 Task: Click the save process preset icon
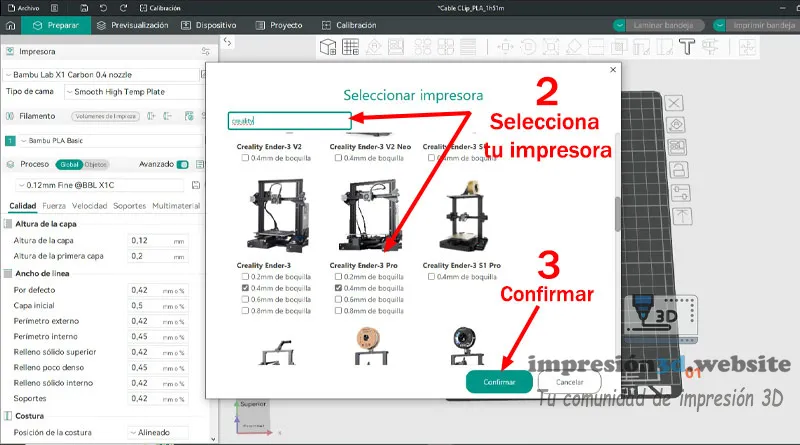(196, 185)
